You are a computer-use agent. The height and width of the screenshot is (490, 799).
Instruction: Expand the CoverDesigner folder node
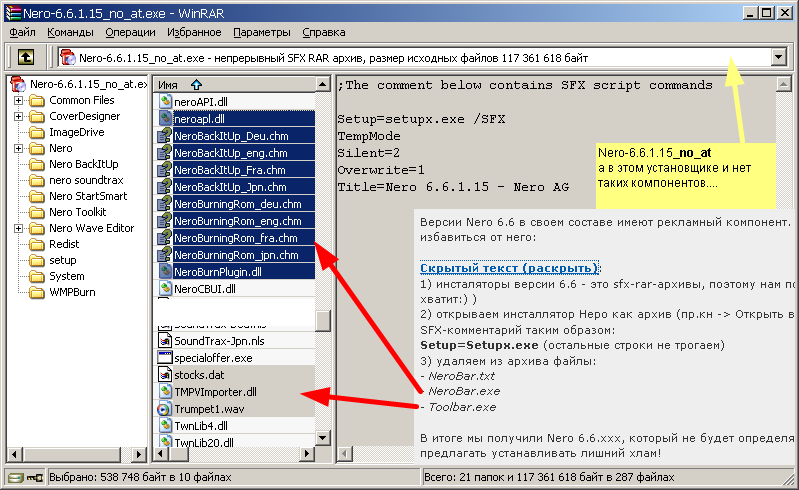coord(18,116)
